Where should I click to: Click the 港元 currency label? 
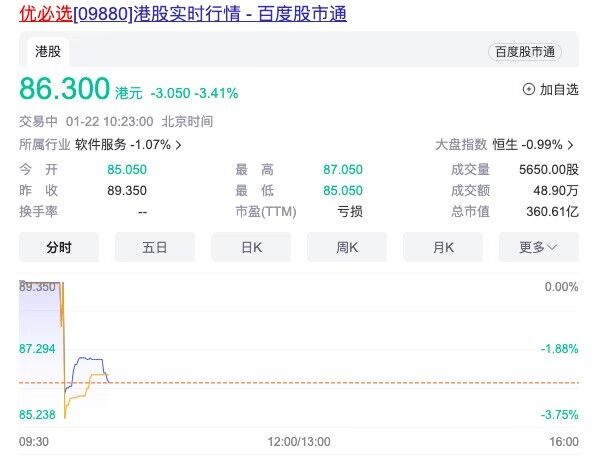(x=129, y=93)
